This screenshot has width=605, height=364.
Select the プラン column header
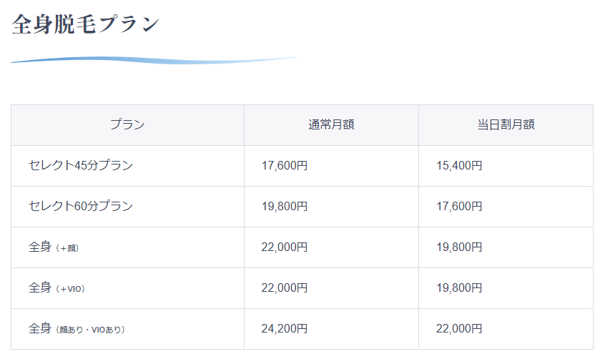pos(127,124)
